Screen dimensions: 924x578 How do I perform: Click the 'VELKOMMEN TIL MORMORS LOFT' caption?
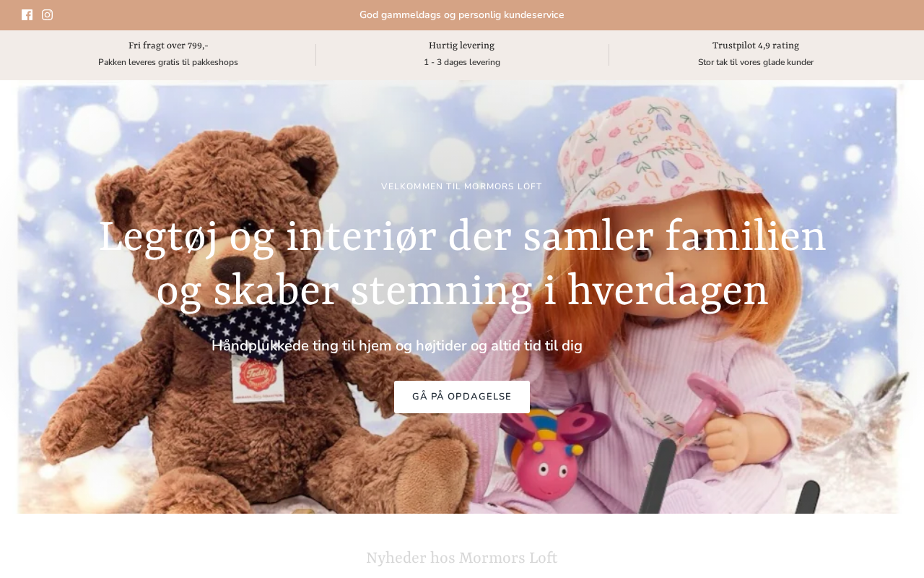[x=462, y=186]
